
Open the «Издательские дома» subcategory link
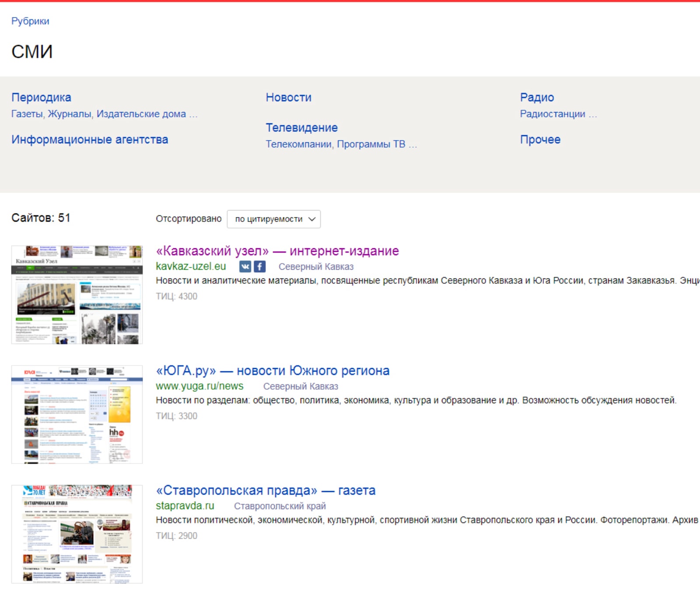(141, 114)
